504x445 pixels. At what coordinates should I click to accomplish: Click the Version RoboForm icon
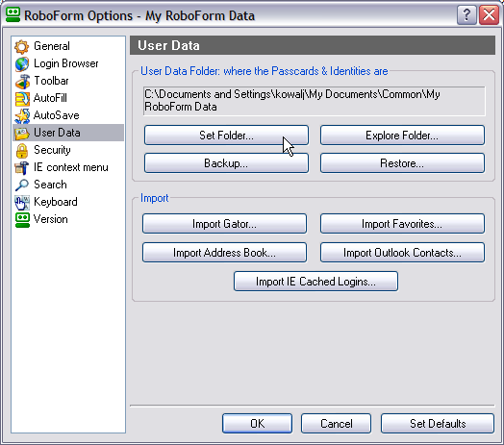point(22,220)
